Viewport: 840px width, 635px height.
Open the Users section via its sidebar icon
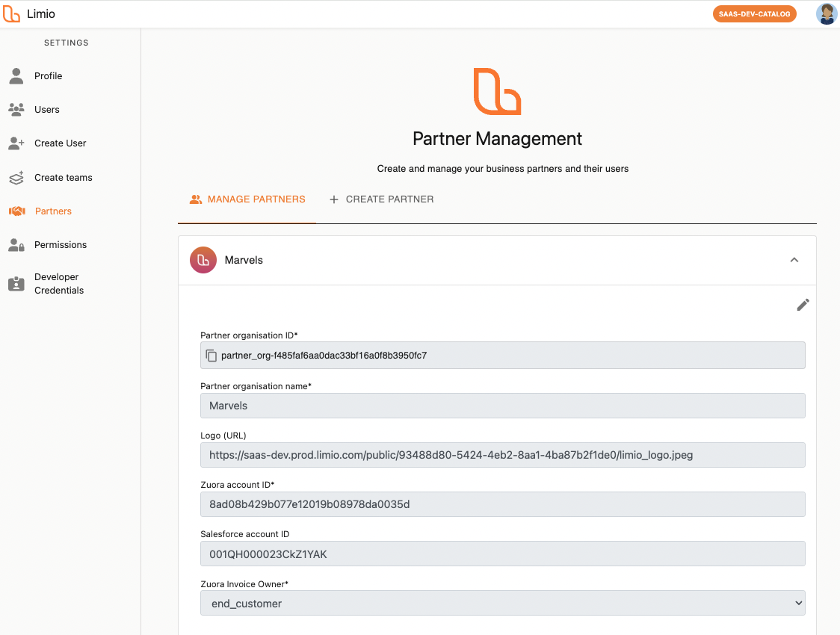(16, 109)
